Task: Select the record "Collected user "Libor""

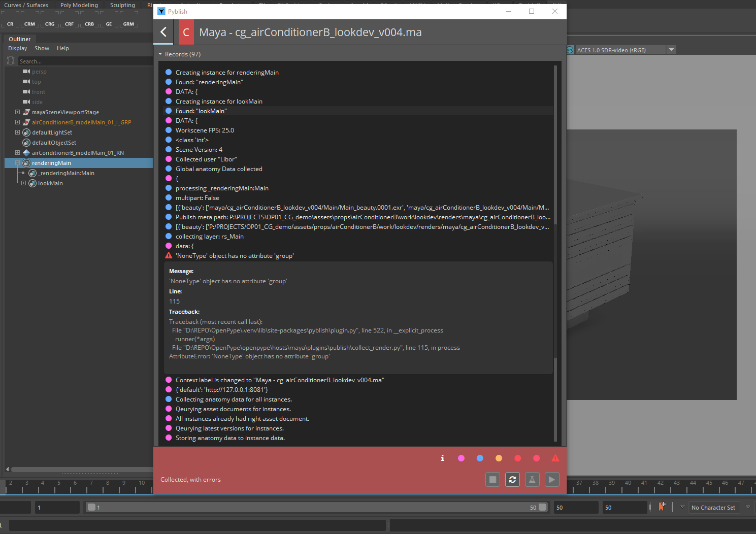Action: [x=358, y=159]
